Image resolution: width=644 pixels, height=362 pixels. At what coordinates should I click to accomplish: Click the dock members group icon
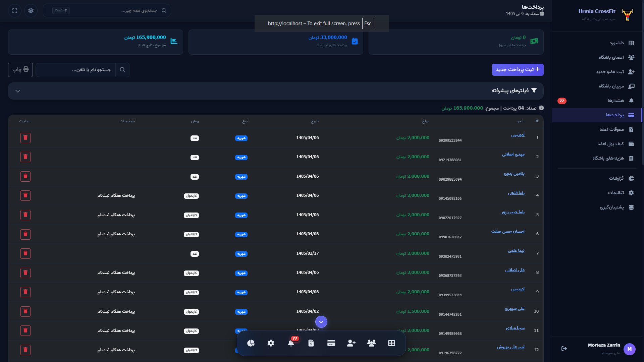click(x=371, y=343)
